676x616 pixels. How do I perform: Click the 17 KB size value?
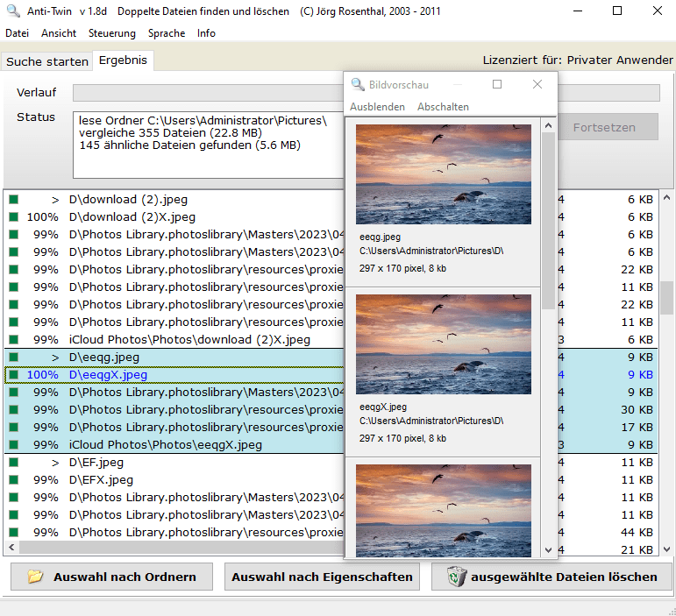click(637, 428)
